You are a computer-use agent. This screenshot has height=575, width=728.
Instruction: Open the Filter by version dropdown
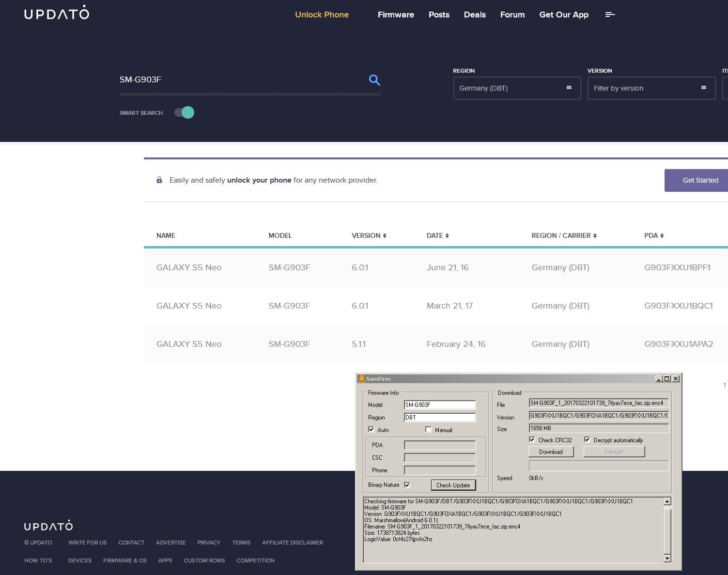[651, 88]
